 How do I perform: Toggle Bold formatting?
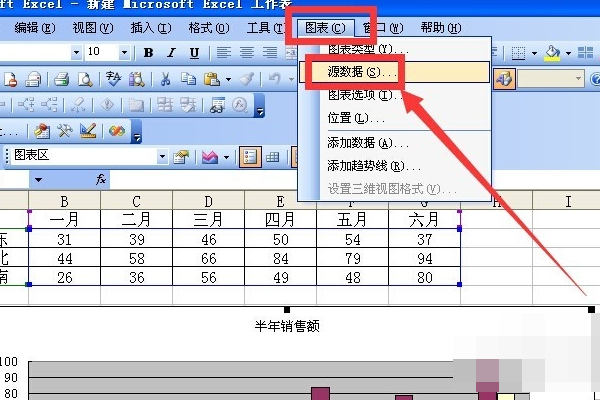coord(148,53)
